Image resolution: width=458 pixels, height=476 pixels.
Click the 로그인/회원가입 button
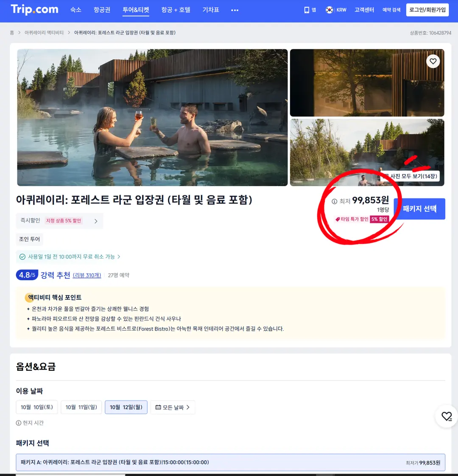click(427, 10)
